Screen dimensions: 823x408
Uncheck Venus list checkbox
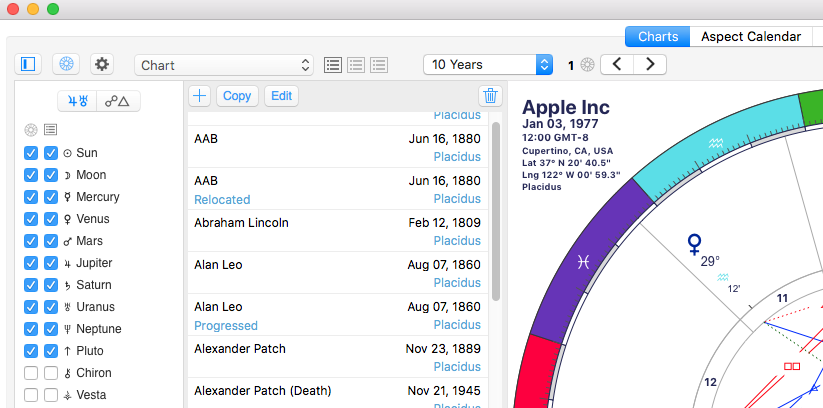[50, 219]
